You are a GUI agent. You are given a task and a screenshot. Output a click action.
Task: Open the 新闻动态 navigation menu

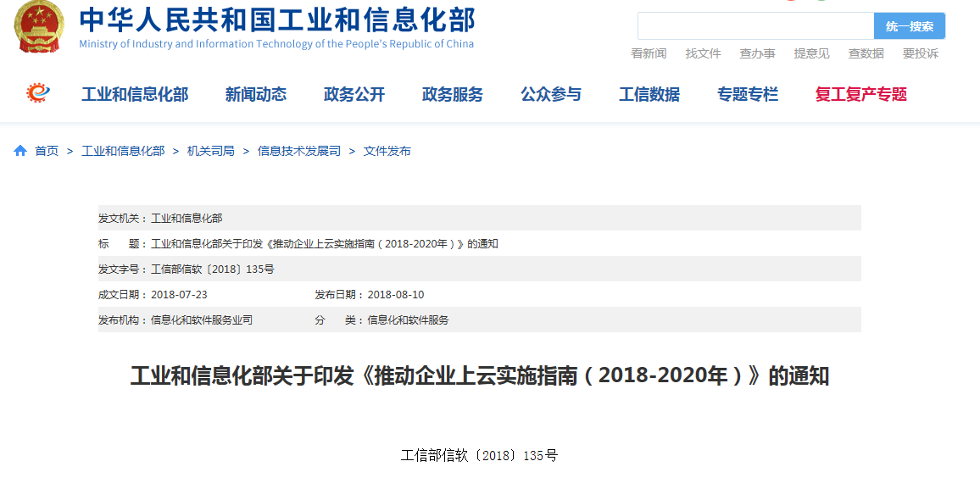pyautogui.click(x=256, y=94)
